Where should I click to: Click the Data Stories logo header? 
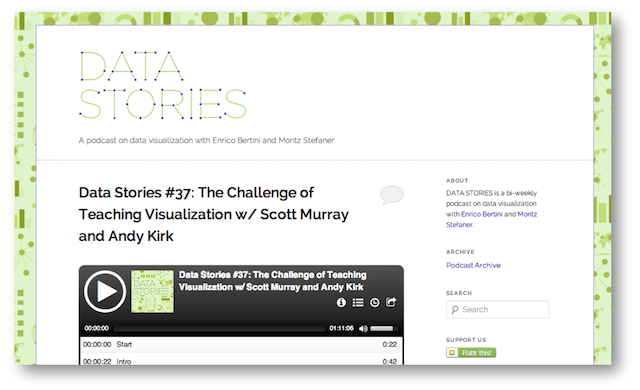click(x=162, y=85)
